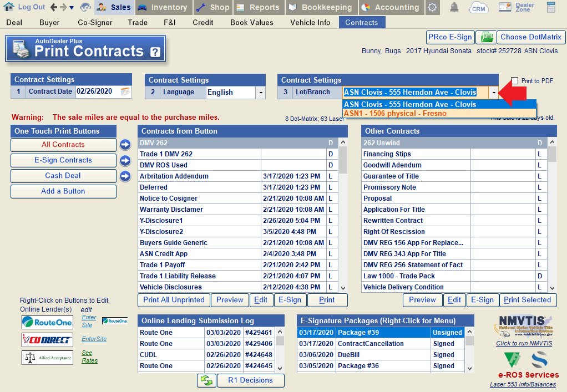Select ASN1 - 1506 physical - Fresno option
567x392 pixels.
439,114
